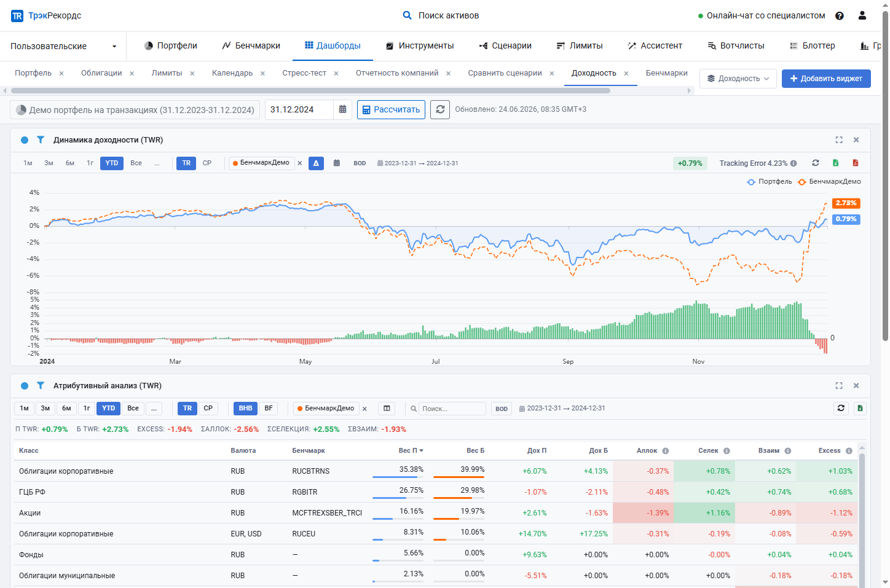890x588 pixels.
Task: Refresh the Динамика доходности chart
Action: [816, 163]
